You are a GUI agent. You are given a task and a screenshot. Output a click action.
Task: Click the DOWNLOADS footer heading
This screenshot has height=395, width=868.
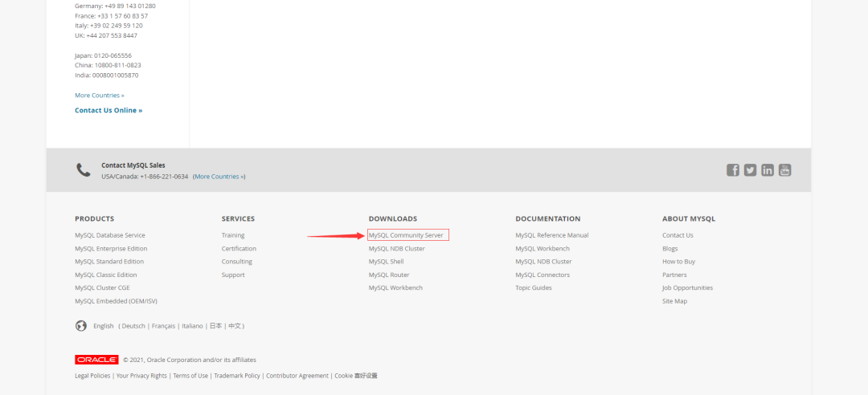tap(393, 218)
